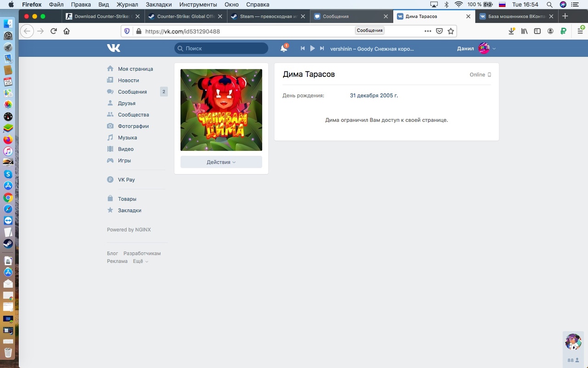Image resolution: width=588 pixels, height=368 pixels.
Task: Open the notifications bell
Action: pyautogui.click(x=284, y=48)
